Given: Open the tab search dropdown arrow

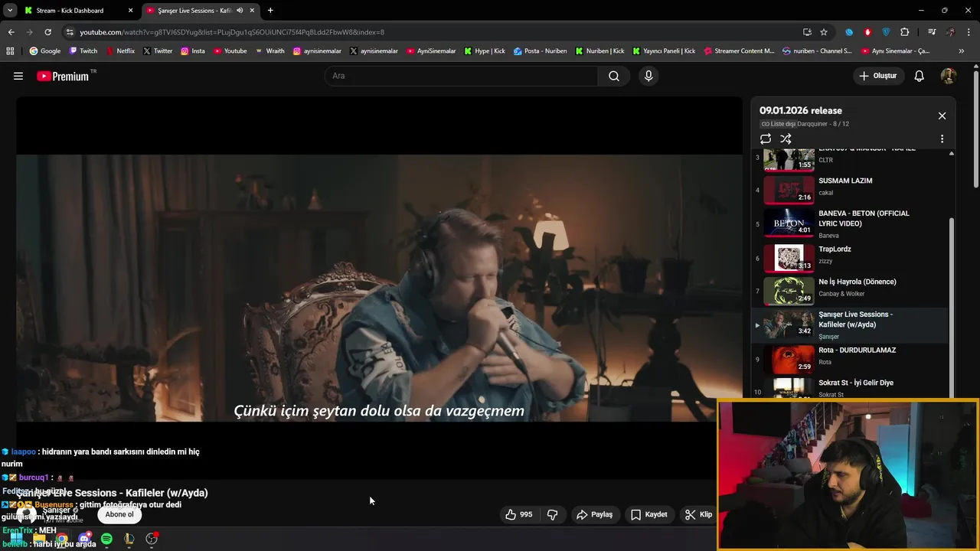Looking at the screenshot, I should pyautogui.click(x=9, y=11).
